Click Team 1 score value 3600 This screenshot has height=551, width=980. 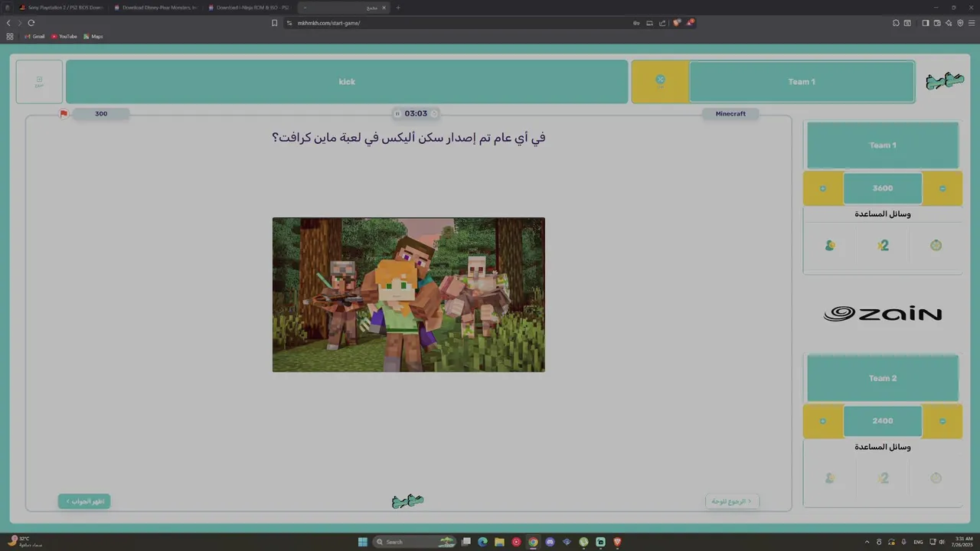point(883,188)
